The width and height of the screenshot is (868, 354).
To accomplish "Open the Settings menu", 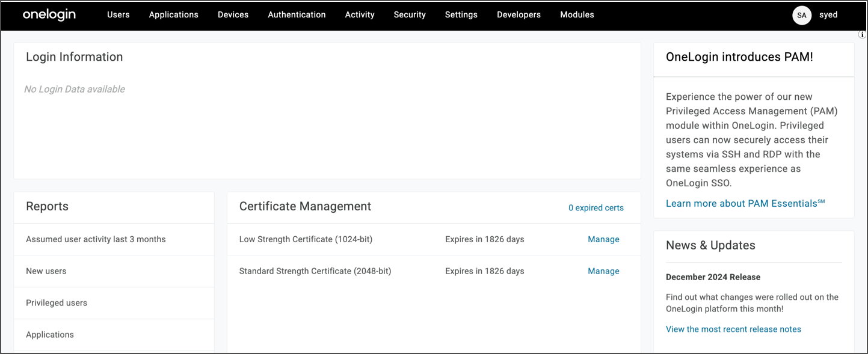I will [461, 15].
